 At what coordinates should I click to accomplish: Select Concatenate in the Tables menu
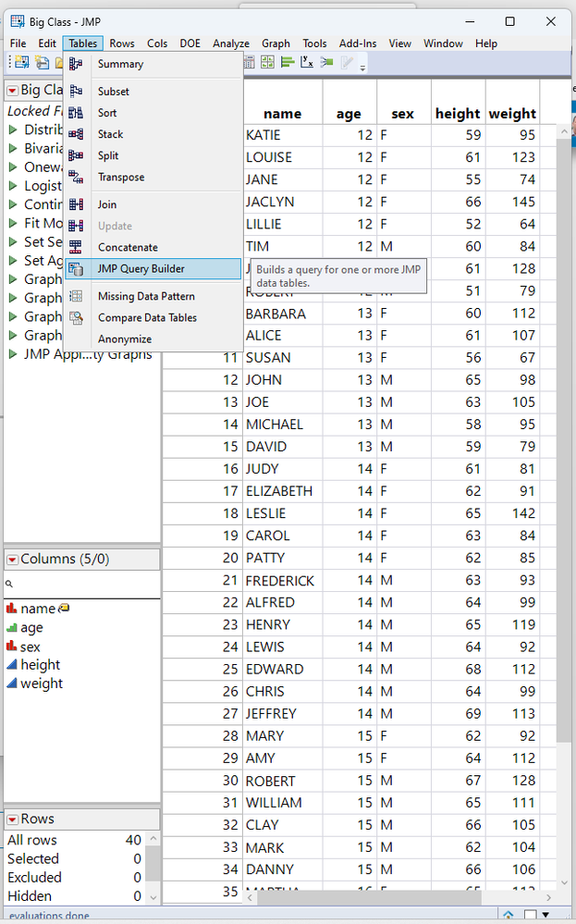click(x=153, y=248)
